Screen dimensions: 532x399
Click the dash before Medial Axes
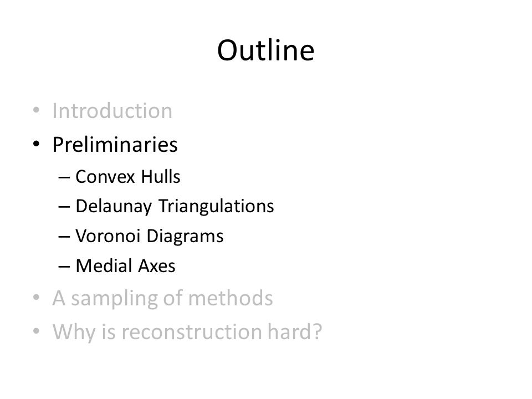(x=64, y=267)
